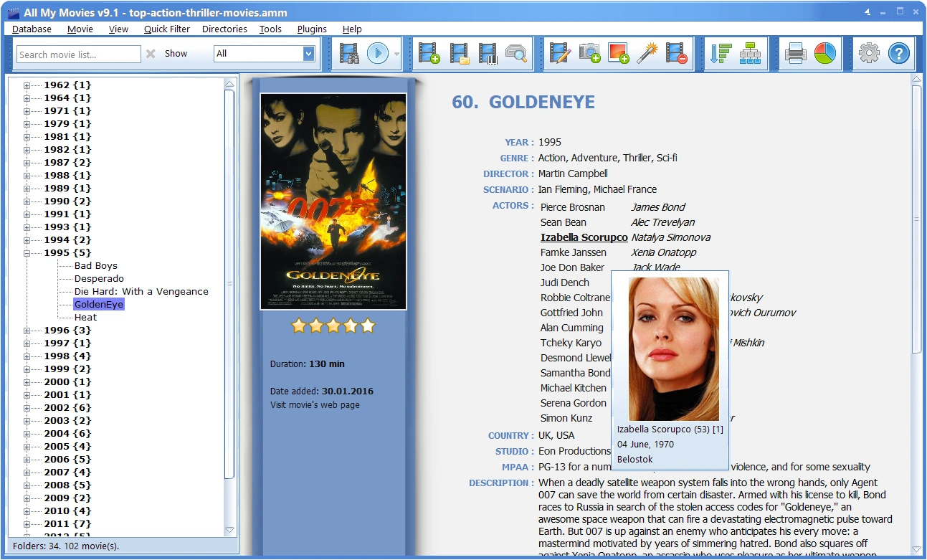Open the Directories menu

(224, 29)
